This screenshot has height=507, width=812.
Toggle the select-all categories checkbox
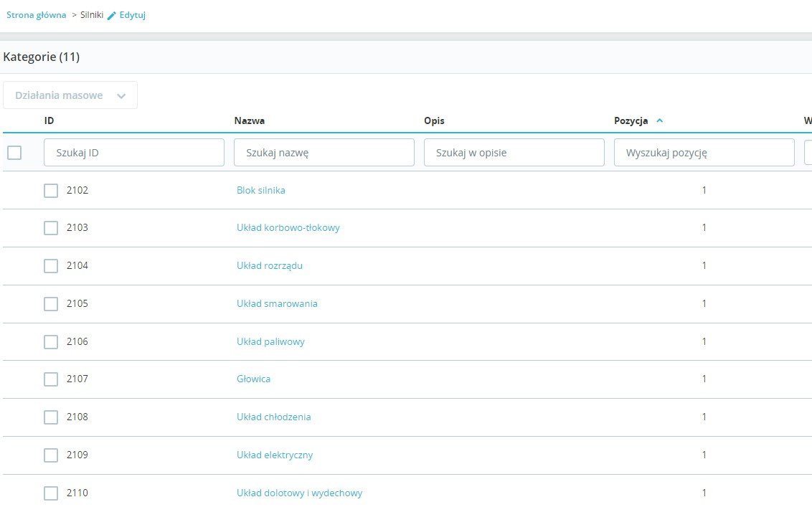coord(14,152)
